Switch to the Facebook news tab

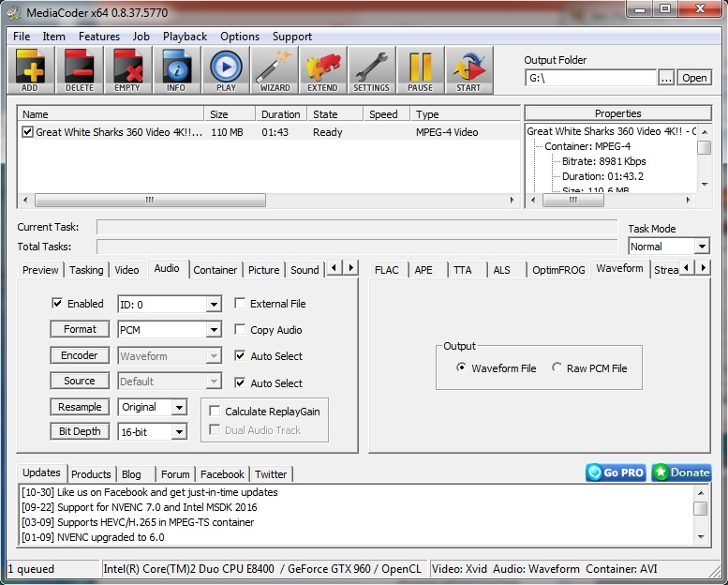pyautogui.click(x=222, y=474)
